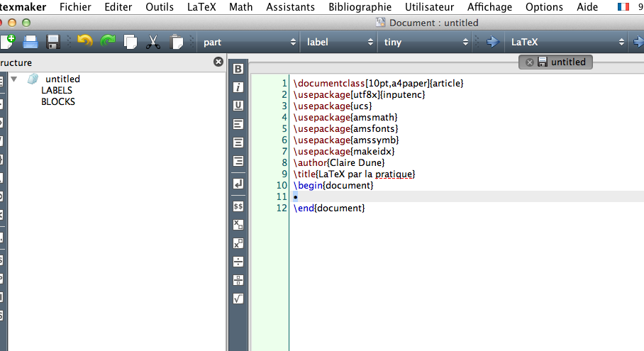The width and height of the screenshot is (644, 351).
Task: Insert a new line with the return-arrow icon
Action: [x=238, y=184]
